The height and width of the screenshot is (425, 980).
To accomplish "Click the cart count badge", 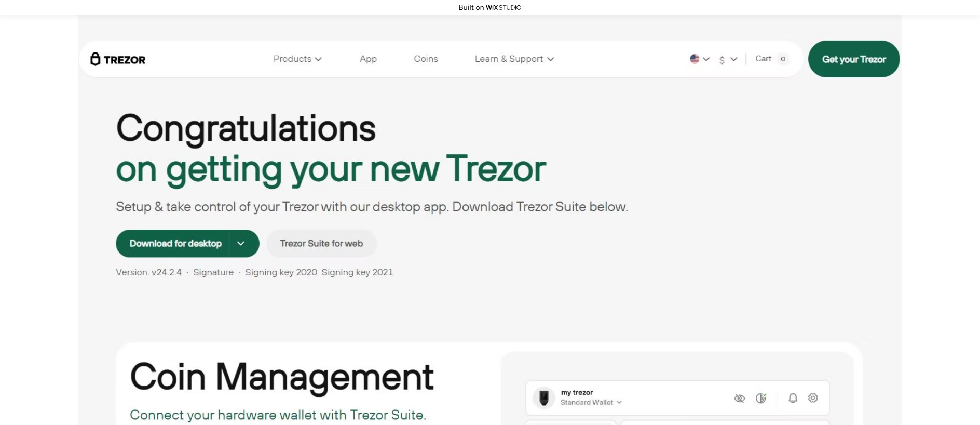I will (783, 59).
